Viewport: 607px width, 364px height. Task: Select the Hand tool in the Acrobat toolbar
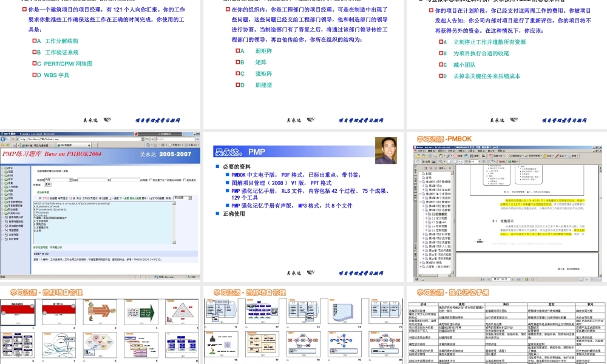[418, 161]
